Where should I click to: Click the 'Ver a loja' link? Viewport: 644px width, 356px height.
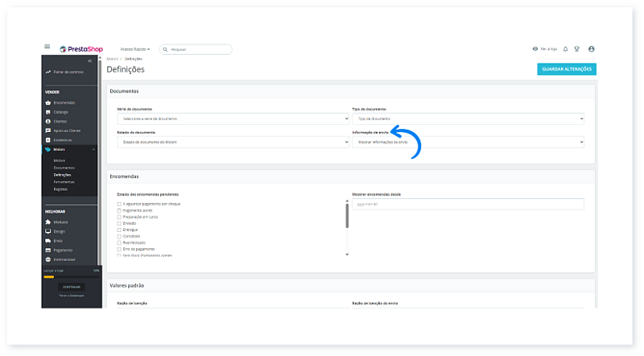tap(546, 49)
